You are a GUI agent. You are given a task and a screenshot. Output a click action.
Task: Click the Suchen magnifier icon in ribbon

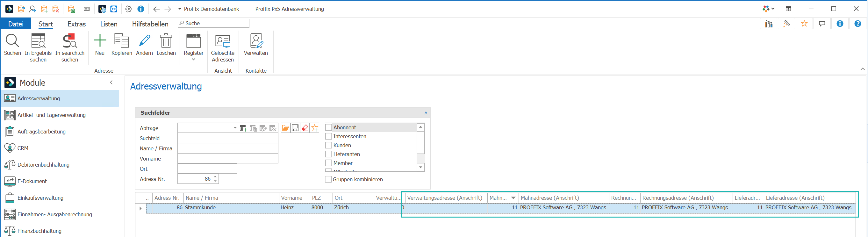tap(12, 41)
